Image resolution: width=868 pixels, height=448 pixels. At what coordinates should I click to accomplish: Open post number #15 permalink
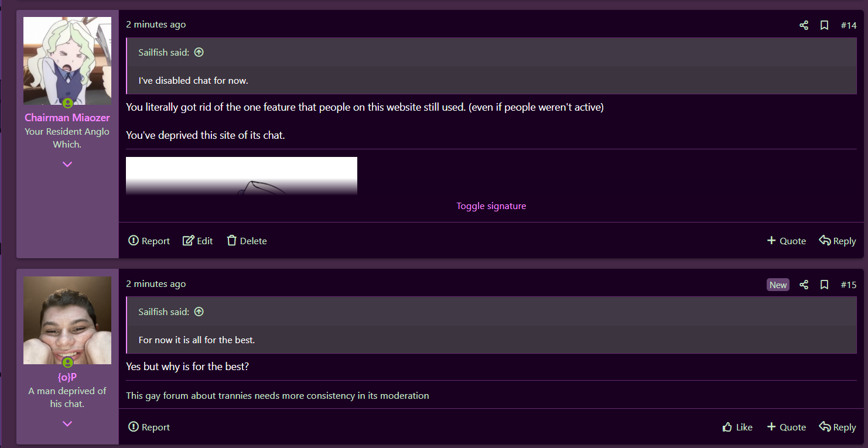coord(849,285)
